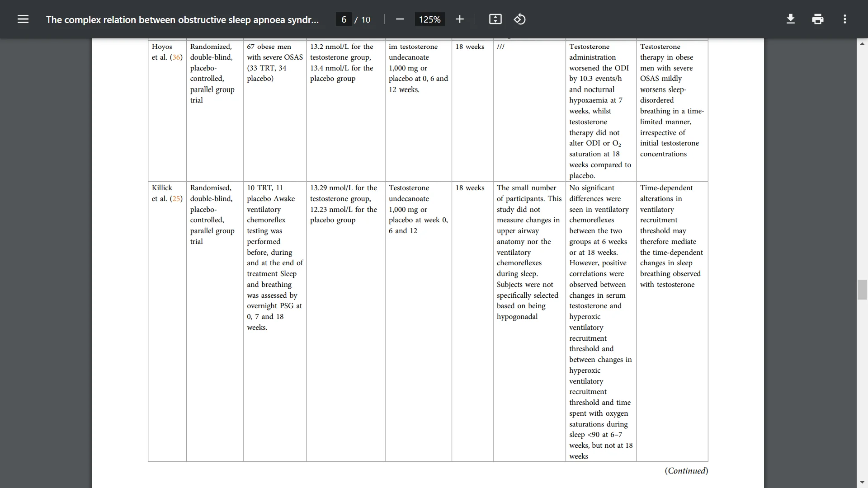The image size is (868, 488).
Task: Click the fit to page icon
Action: pos(495,19)
